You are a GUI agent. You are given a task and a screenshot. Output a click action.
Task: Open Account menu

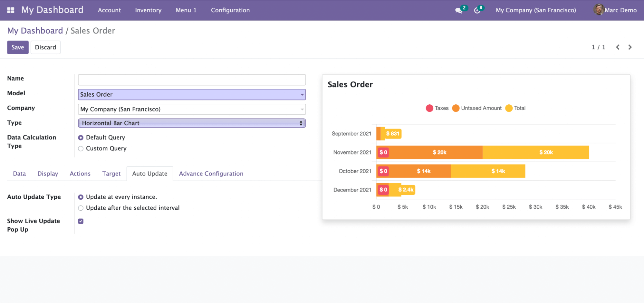point(109,10)
